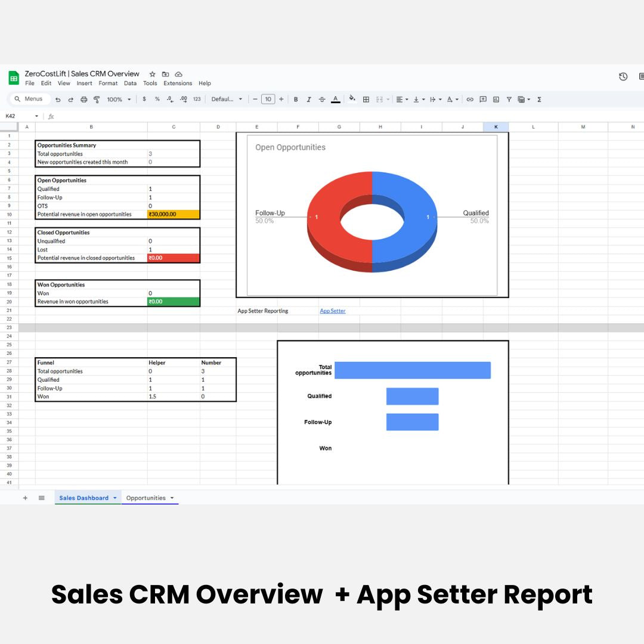Follow the App Setter link

click(x=332, y=311)
